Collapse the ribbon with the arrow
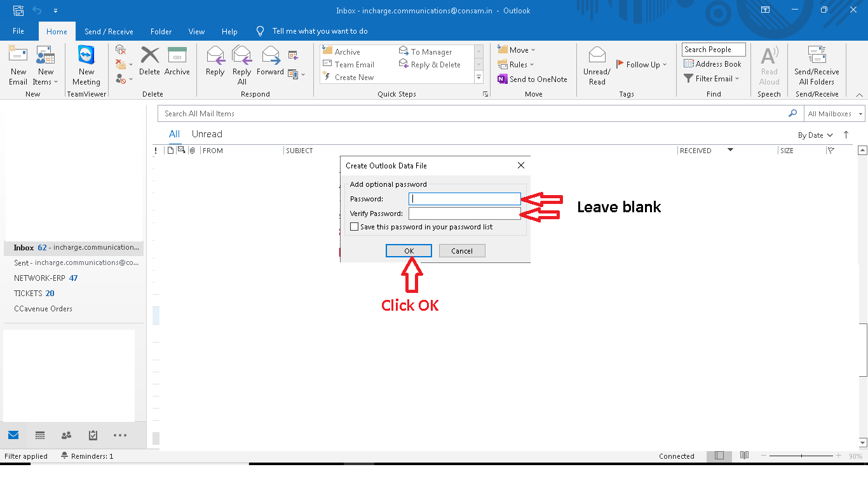868x488 pixels. pos(859,95)
